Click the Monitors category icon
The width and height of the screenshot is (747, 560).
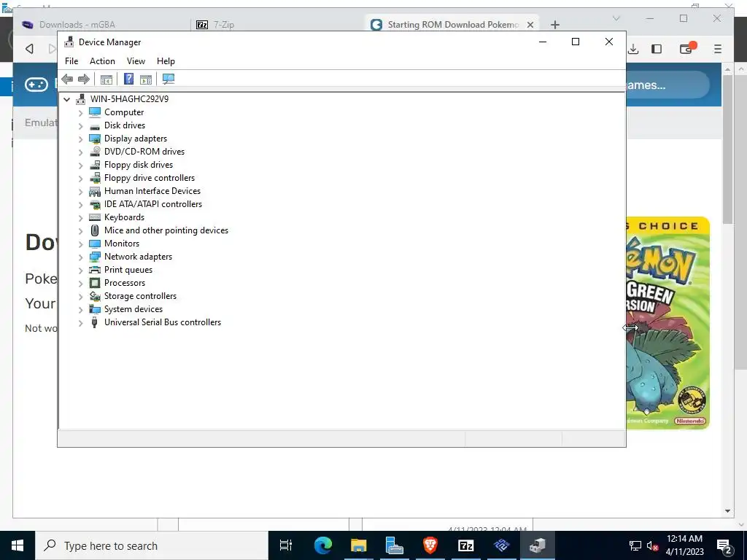coord(95,244)
